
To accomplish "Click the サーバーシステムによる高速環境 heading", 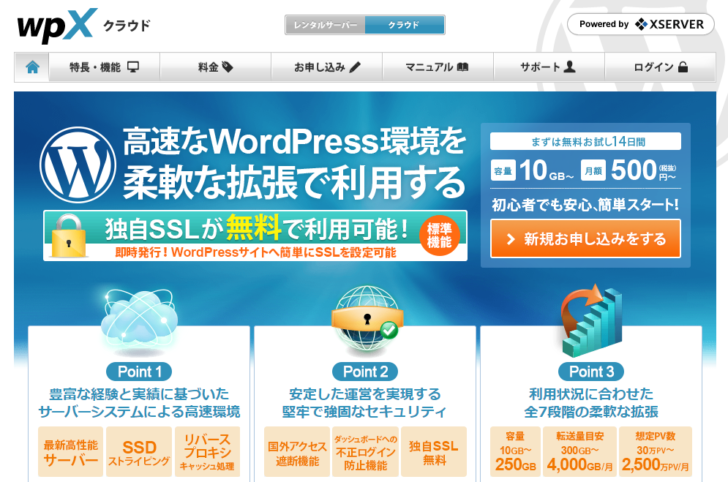I will tap(139, 411).
